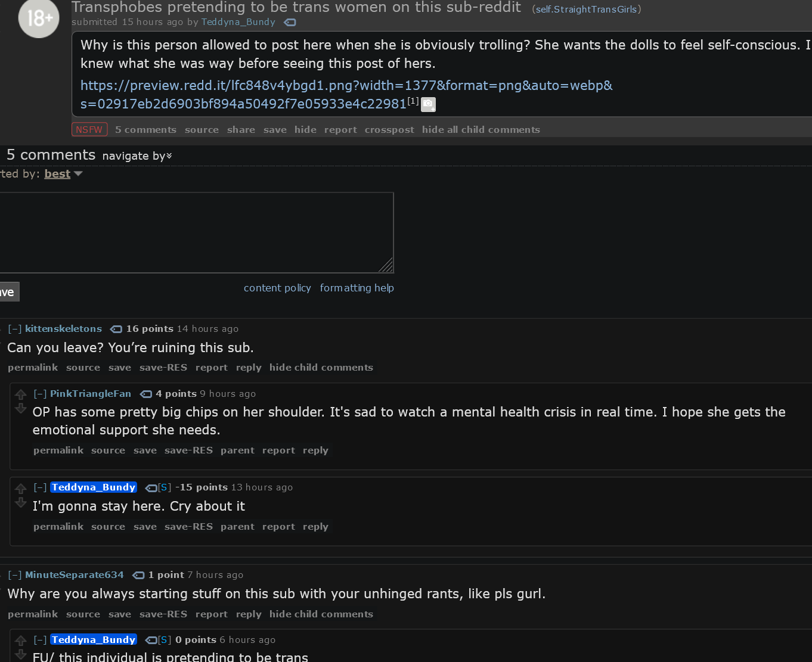
Task: Click inside the comment text box
Action: click(196, 232)
